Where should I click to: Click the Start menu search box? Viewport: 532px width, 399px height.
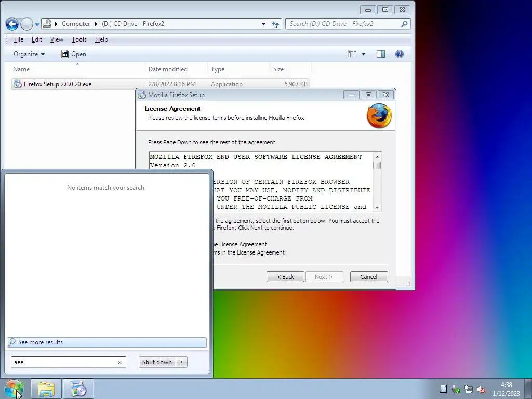[68, 362]
